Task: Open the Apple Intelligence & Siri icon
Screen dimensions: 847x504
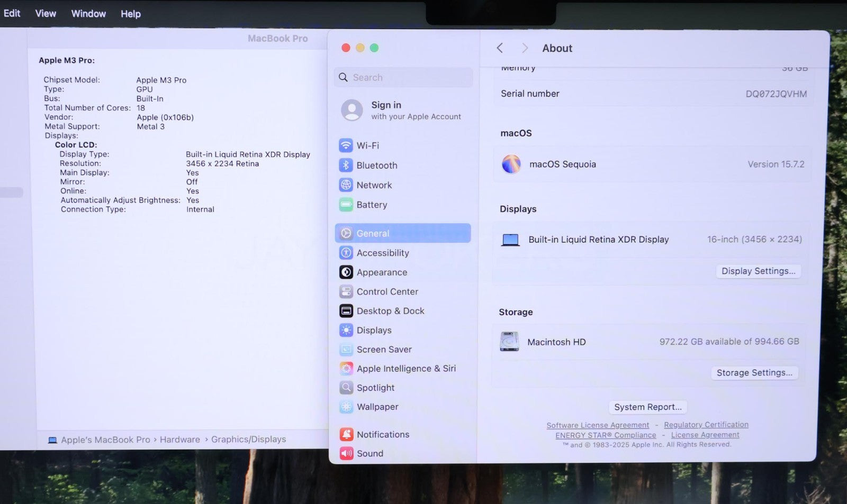Action: pyautogui.click(x=346, y=369)
